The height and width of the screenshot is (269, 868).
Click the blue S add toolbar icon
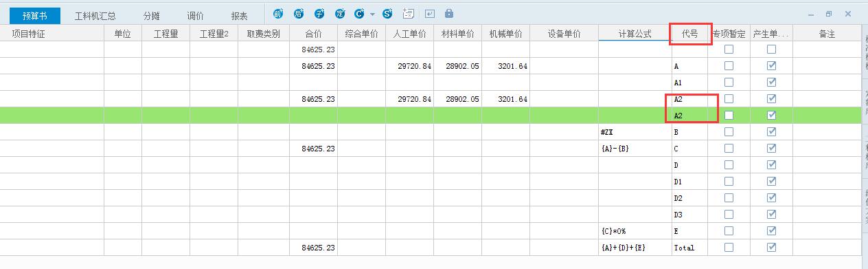tap(387, 14)
